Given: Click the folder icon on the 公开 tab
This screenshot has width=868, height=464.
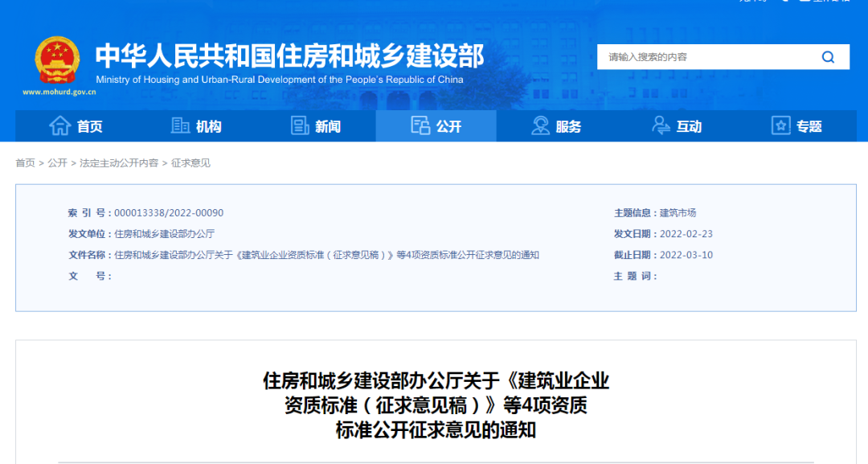Looking at the screenshot, I should point(420,126).
